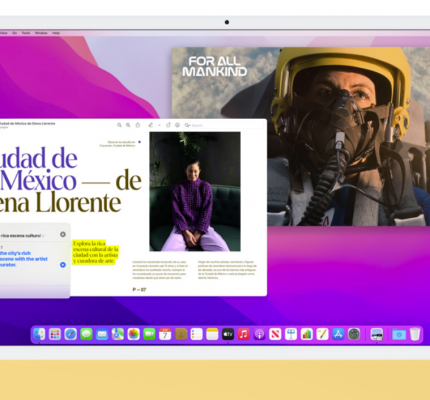Image resolution: width=430 pixels, height=400 pixels.
Task: Switch to Preview in the Dock
Action: click(377, 334)
